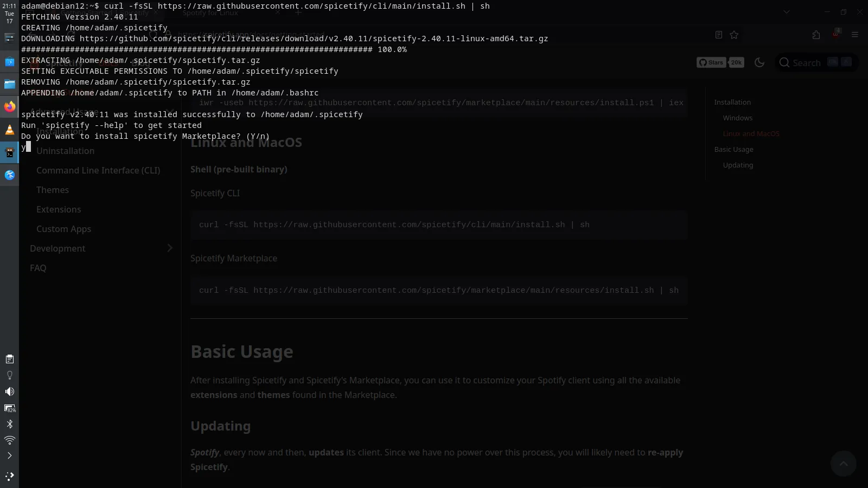Open Discover software center from the panel
Image resolution: width=868 pixels, height=488 pixels.
click(9, 61)
